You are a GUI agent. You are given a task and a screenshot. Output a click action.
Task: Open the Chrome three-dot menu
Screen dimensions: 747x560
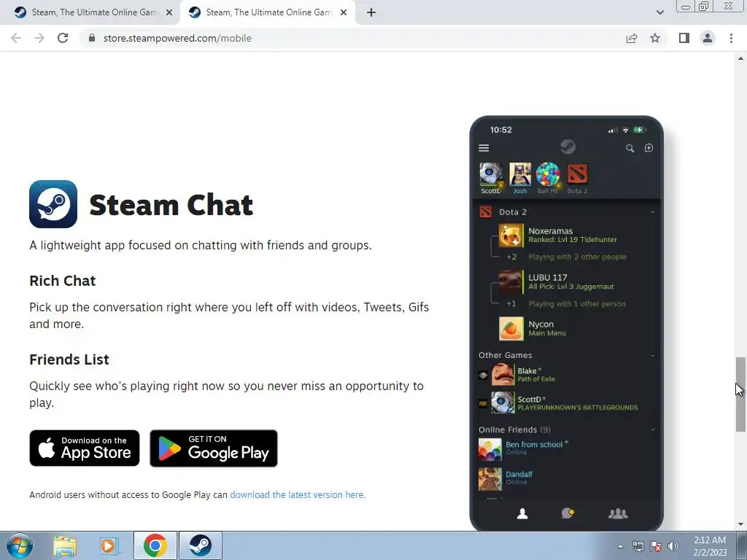point(731,38)
